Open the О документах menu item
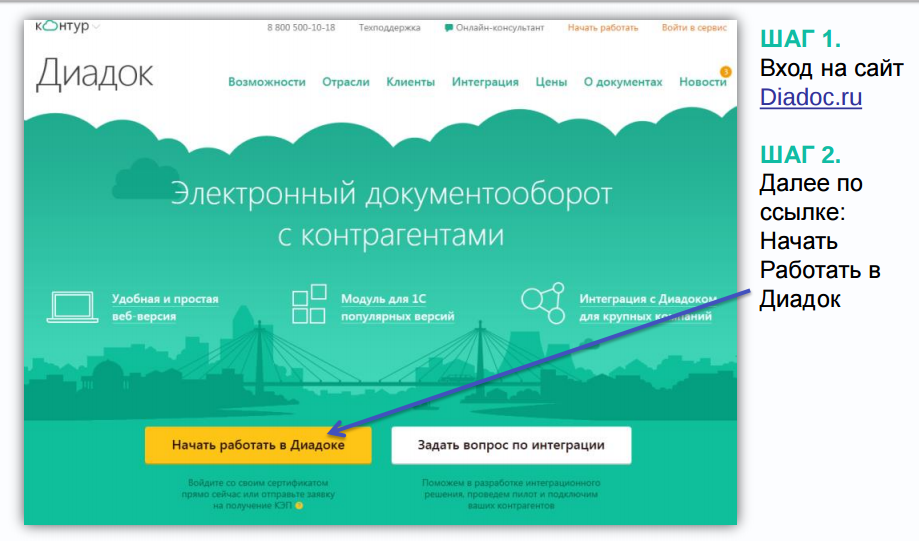Viewport: 919px width, 541px height. (x=623, y=82)
